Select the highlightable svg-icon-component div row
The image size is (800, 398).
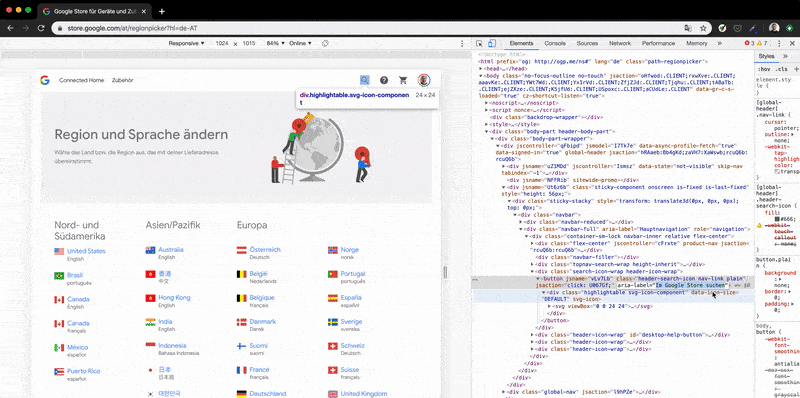[x=613, y=296]
